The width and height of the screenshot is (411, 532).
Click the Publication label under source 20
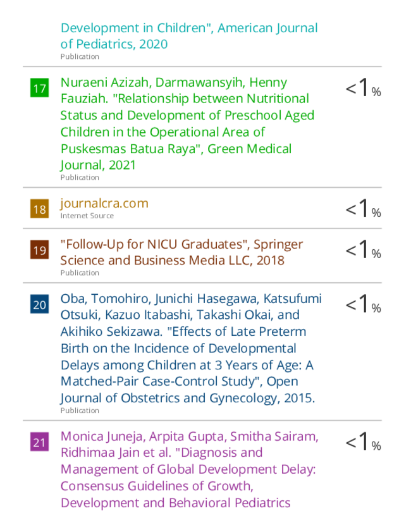(80, 411)
